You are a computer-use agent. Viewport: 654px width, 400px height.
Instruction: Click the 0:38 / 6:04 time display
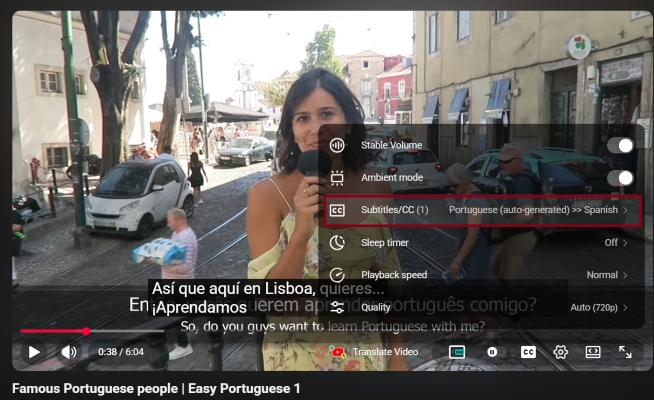click(121, 352)
